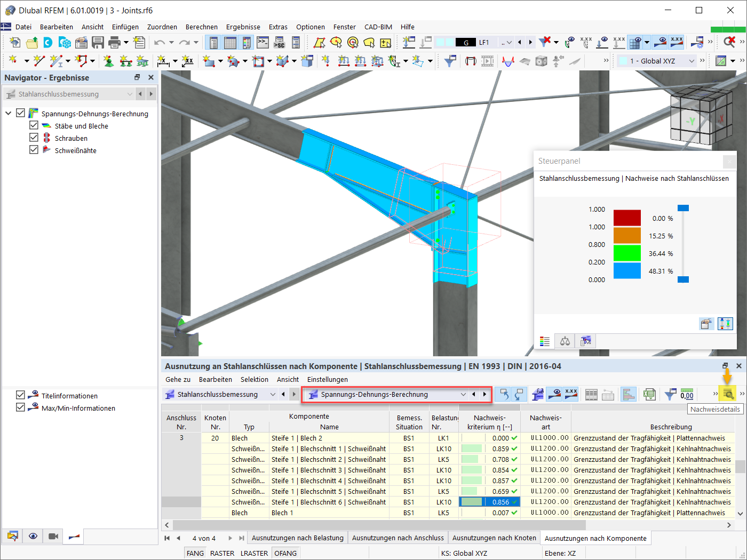Click the script manager SC icon
The height and width of the screenshot is (560, 747).
coord(279,43)
